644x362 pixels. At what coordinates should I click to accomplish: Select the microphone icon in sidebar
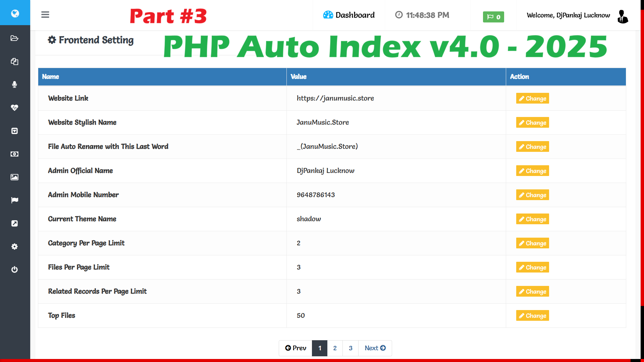tap(15, 84)
